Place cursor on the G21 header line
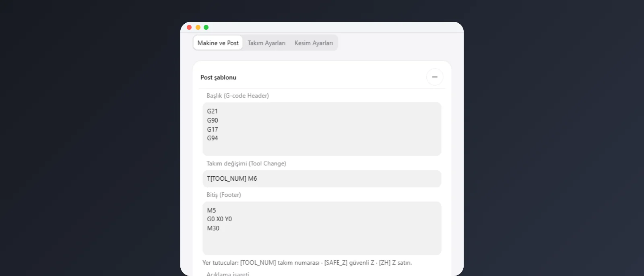This screenshot has width=644, height=276. pyautogui.click(x=213, y=111)
